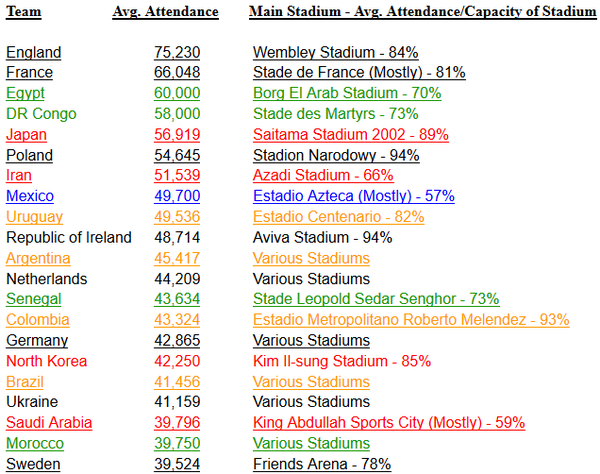Screen dimensions: 600x474
Task: Open the England team link
Action: click(x=33, y=52)
